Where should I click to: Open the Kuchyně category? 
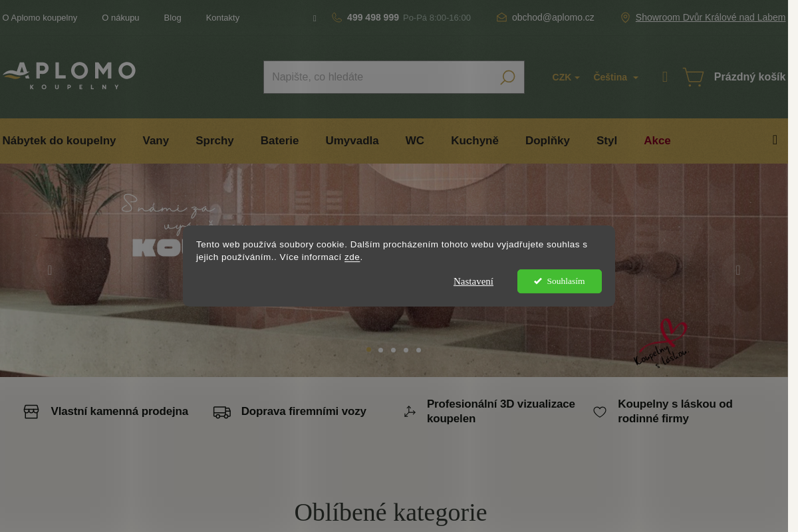pyautogui.click(x=475, y=141)
